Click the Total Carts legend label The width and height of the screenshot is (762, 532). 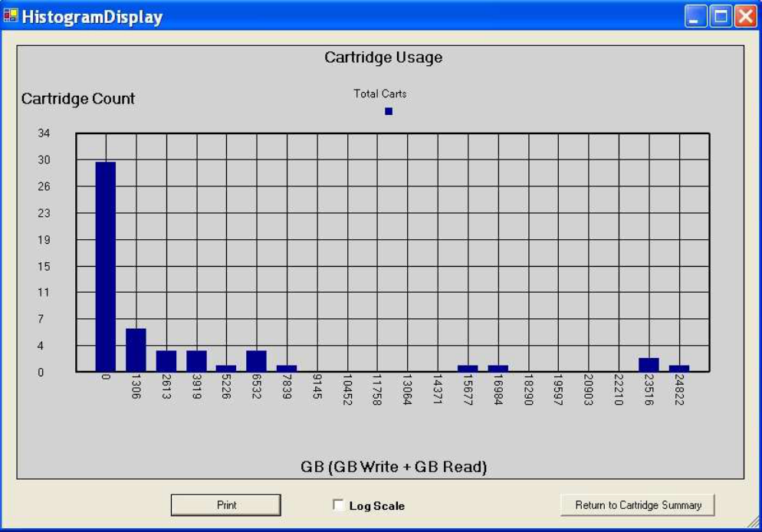tap(380, 94)
